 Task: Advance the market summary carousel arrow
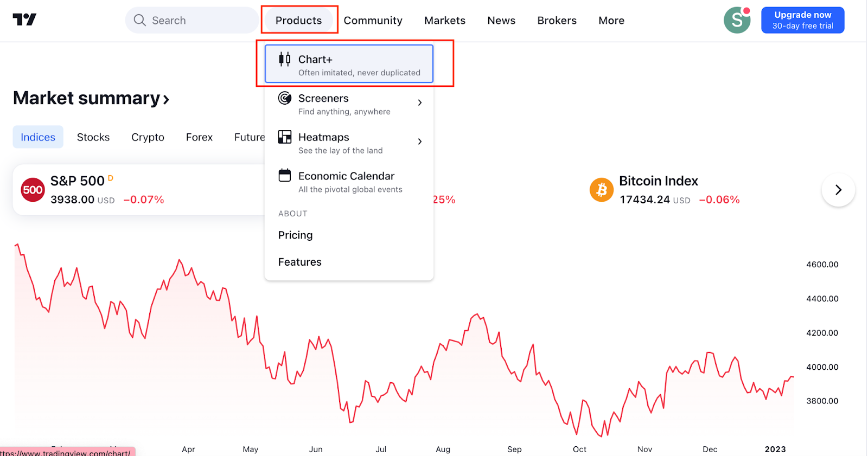tap(838, 190)
